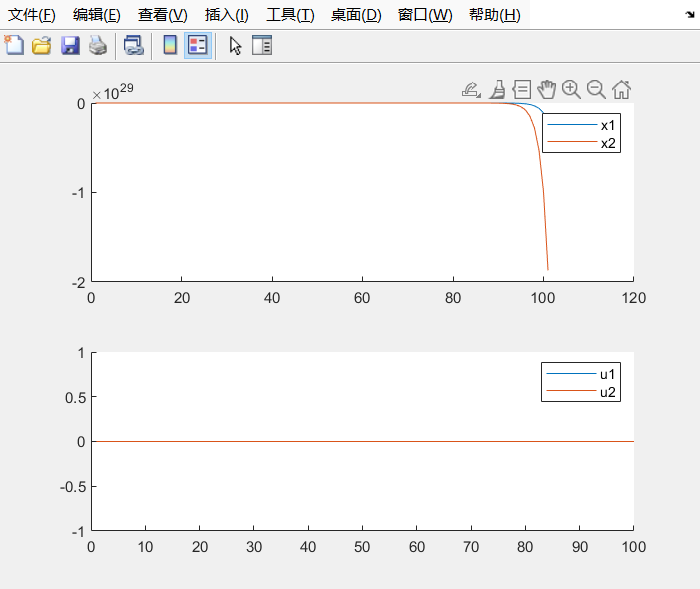Click the Zoom Out icon above the top plot

coord(596,89)
